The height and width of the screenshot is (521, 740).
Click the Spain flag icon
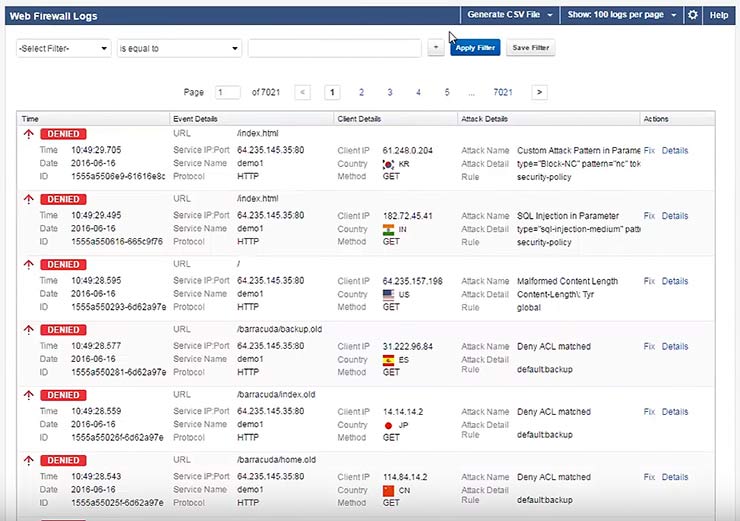[x=389, y=360]
